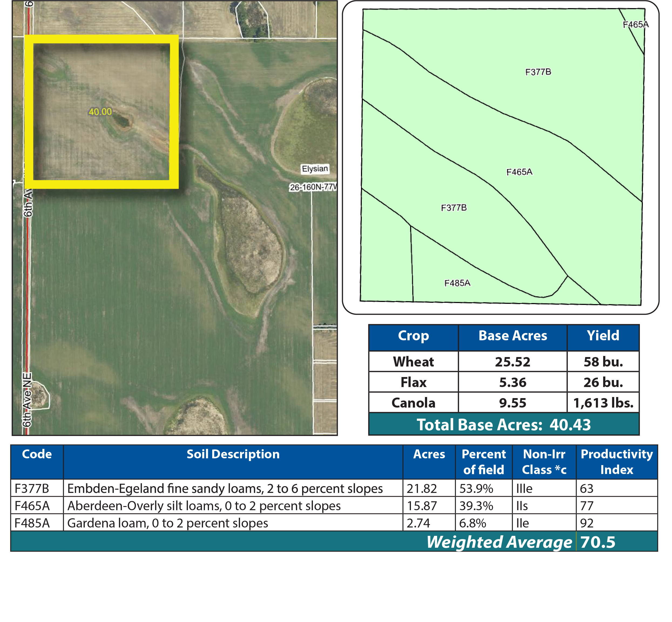The height and width of the screenshot is (622, 672).
Task: Click the 6th Ave NE road label
Action: point(27,399)
